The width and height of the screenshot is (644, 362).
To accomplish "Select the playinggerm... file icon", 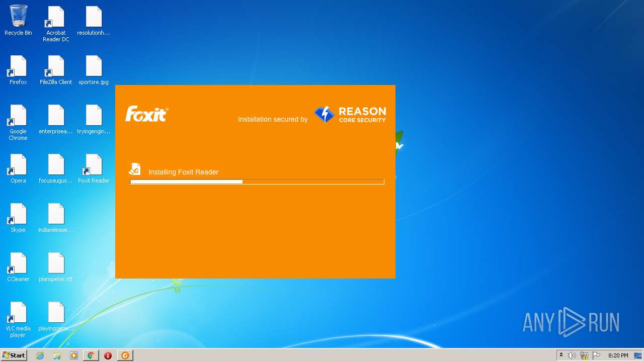I will (x=56, y=316).
